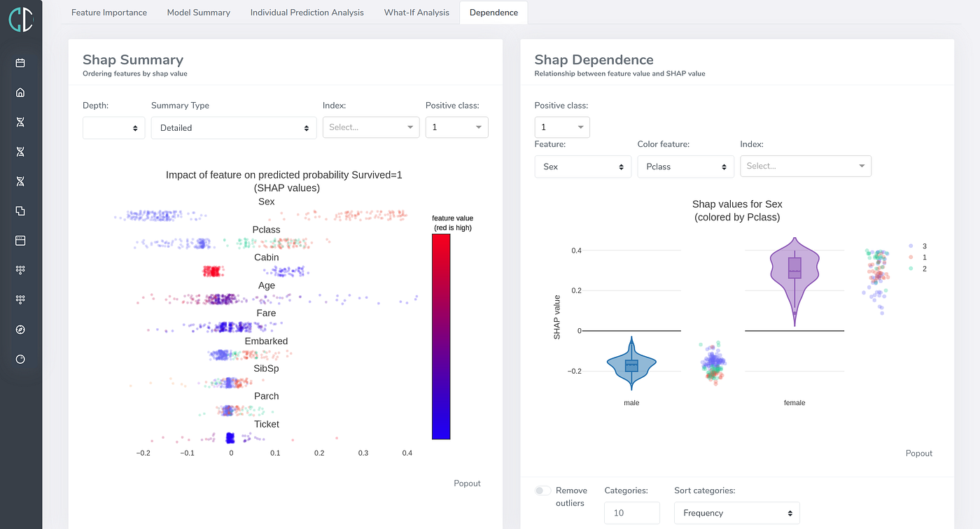Switch to the Feature Importance tab
980x529 pixels.
click(109, 13)
